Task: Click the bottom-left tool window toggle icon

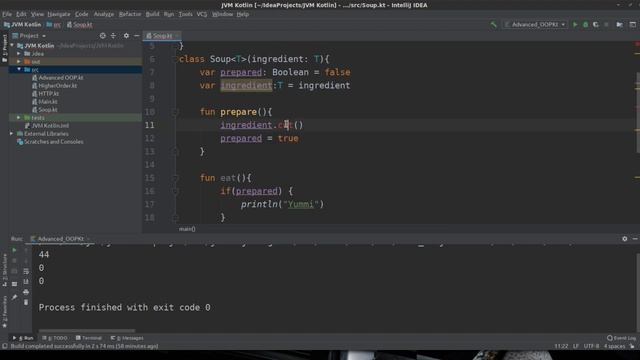Action: [x=4, y=347]
